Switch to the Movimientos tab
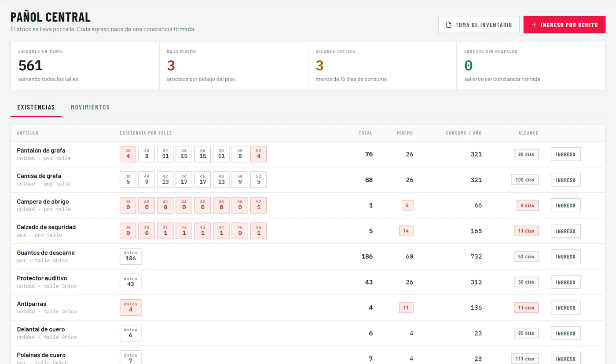The height and width of the screenshot is (364, 616). 90,107
